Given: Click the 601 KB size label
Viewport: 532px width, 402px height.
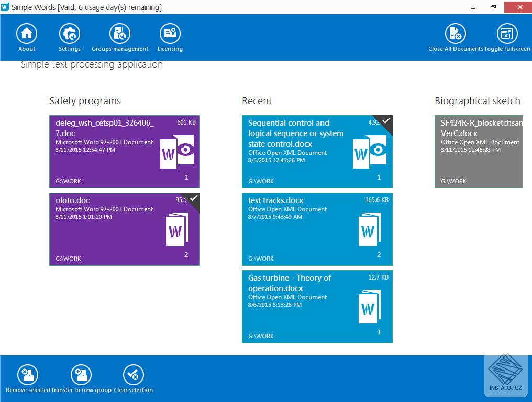Looking at the screenshot, I should (186, 122).
